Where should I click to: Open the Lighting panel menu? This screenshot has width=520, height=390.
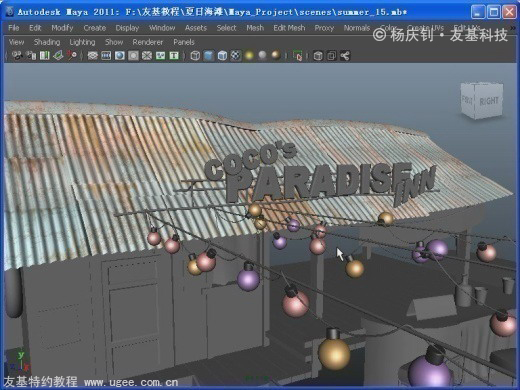click(82, 42)
